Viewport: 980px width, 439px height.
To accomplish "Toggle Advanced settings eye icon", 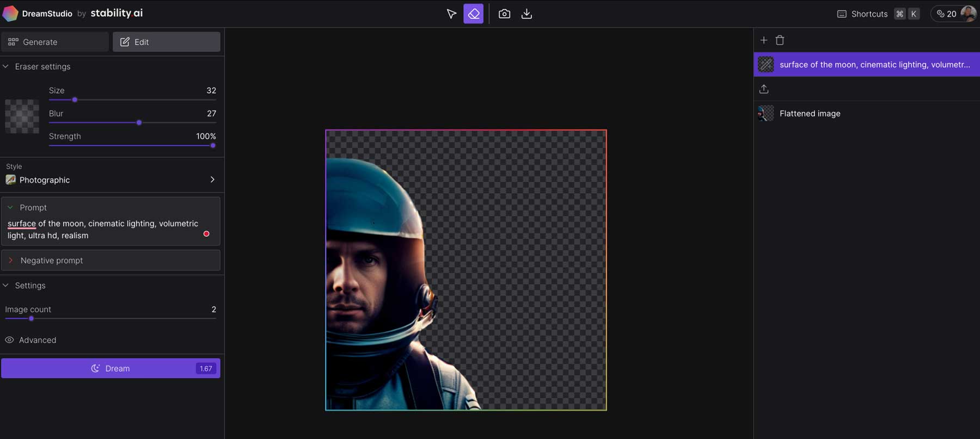I will tap(9, 340).
